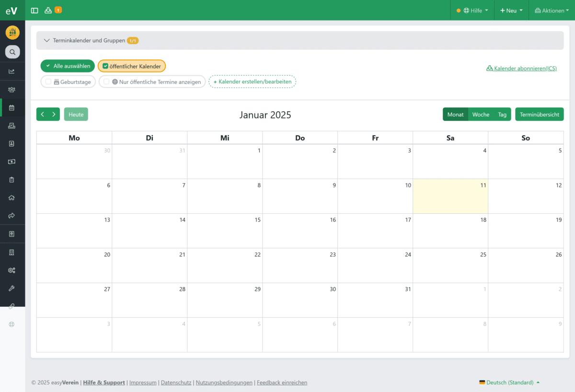Screen dimensions: 575x392
Task: Open Hilfe & Support footer link
Action: pos(104,382)
